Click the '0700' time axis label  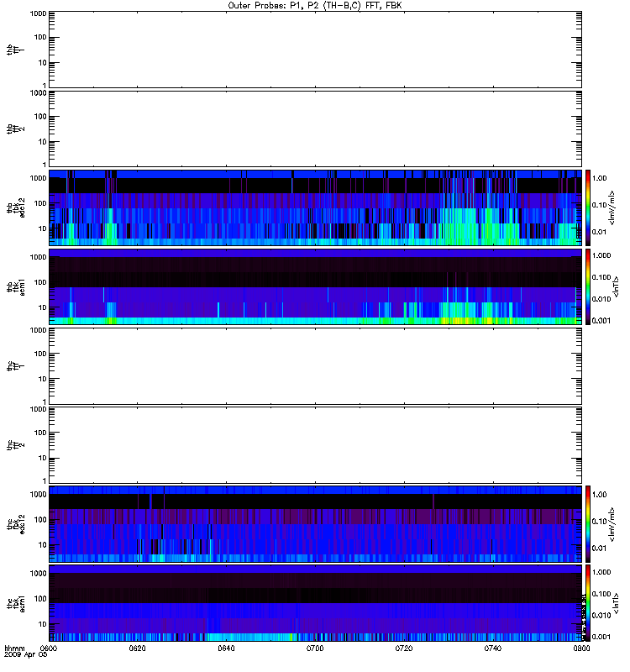tap(315, 648)
